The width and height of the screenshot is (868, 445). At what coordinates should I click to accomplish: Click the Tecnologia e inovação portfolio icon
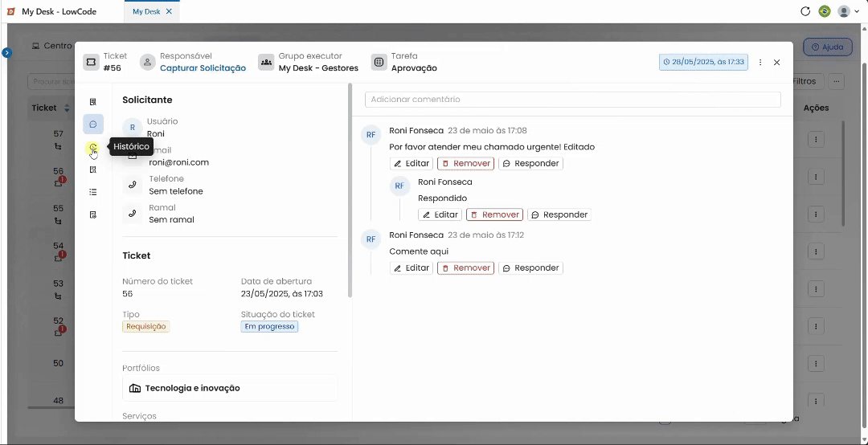(x=135, y=388)
